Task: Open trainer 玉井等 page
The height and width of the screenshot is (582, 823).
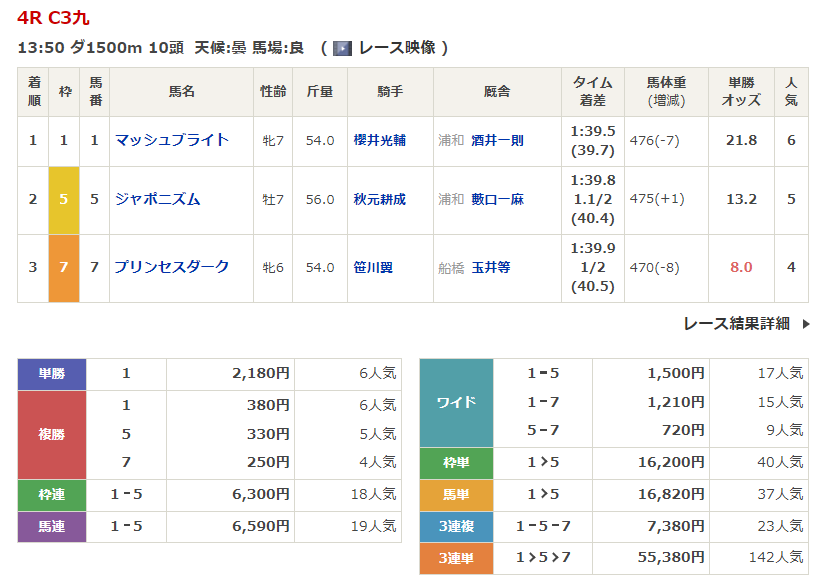Action: (491, 268)
